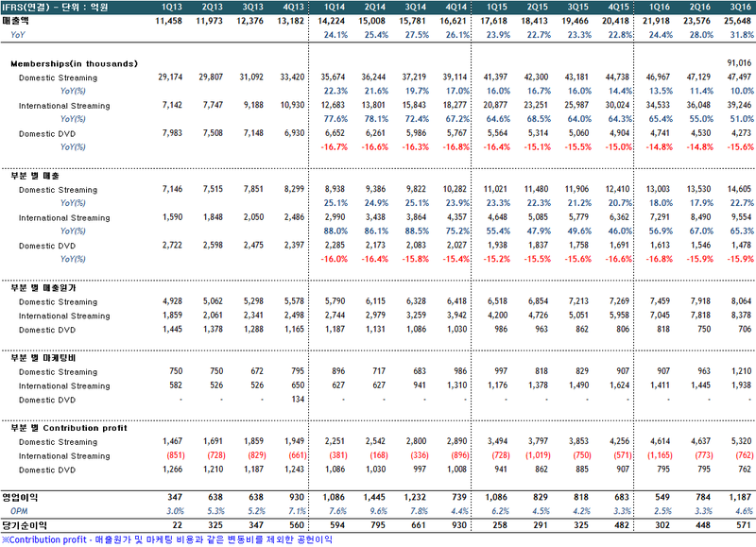Select the 부분 별 마케팅비 section heading
Screen dimensions: 756x547
(x=43, y=358)
